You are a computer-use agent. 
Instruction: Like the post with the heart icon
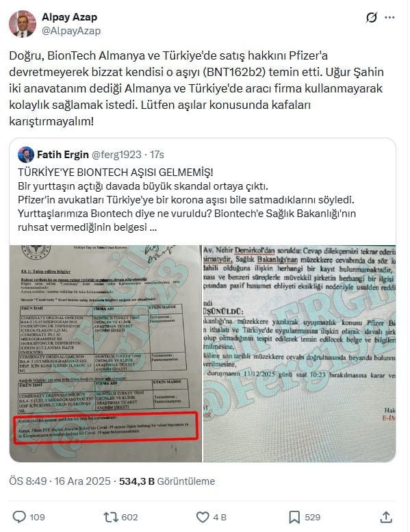(203, 517)
